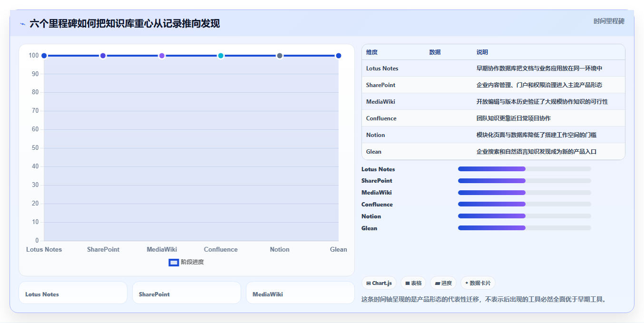Click the Glean x-axis label

pyautogui.click(x=339, y=249)
